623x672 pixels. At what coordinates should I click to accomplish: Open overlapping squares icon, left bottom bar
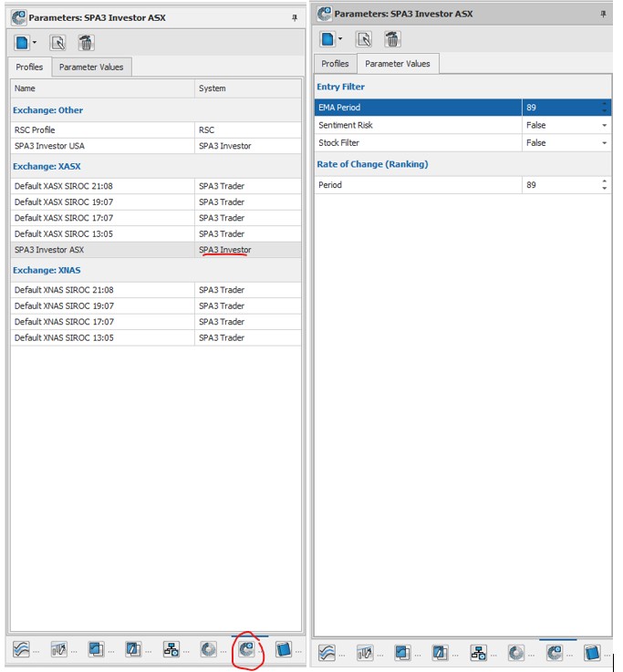[96, 650]
